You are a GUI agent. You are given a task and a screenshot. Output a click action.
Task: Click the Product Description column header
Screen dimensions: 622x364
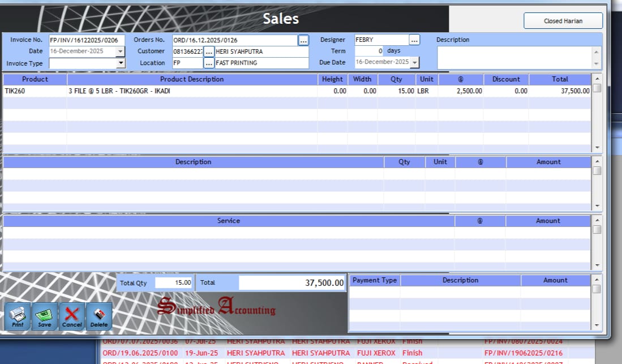click(x=192, y=79)
